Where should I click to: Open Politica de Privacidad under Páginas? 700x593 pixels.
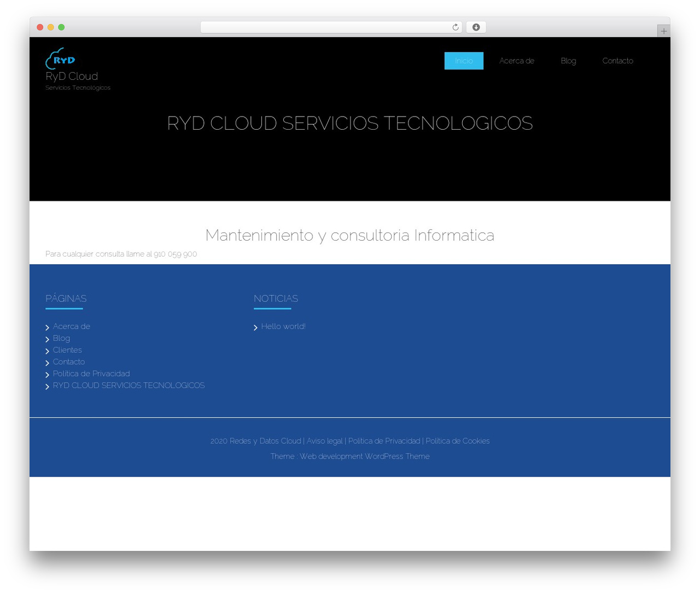click(91, 374)
